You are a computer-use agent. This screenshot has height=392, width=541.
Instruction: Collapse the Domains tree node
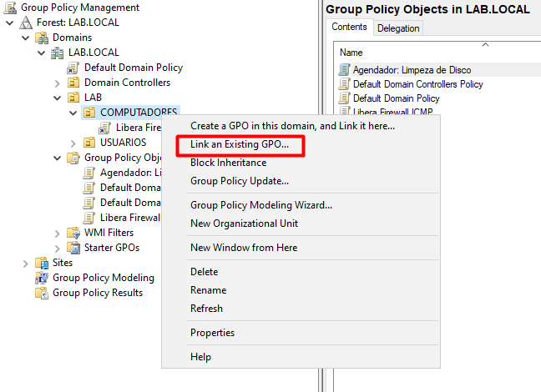point(26,38)
